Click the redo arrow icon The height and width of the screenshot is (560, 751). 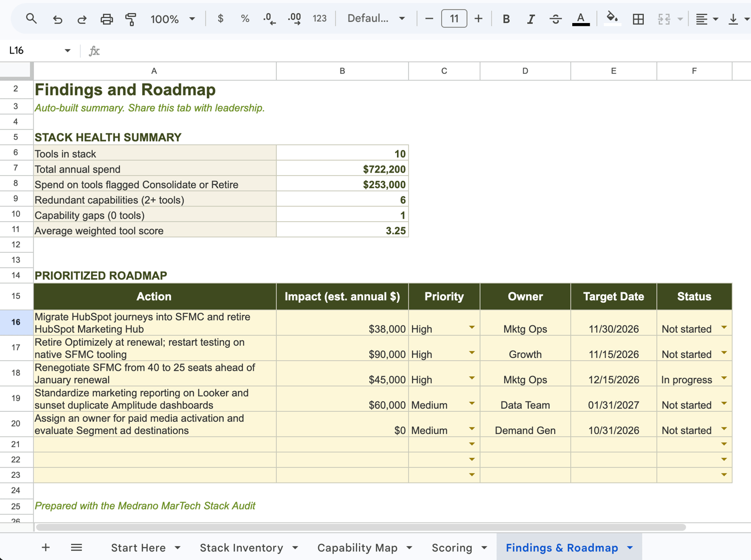(82, 19)
